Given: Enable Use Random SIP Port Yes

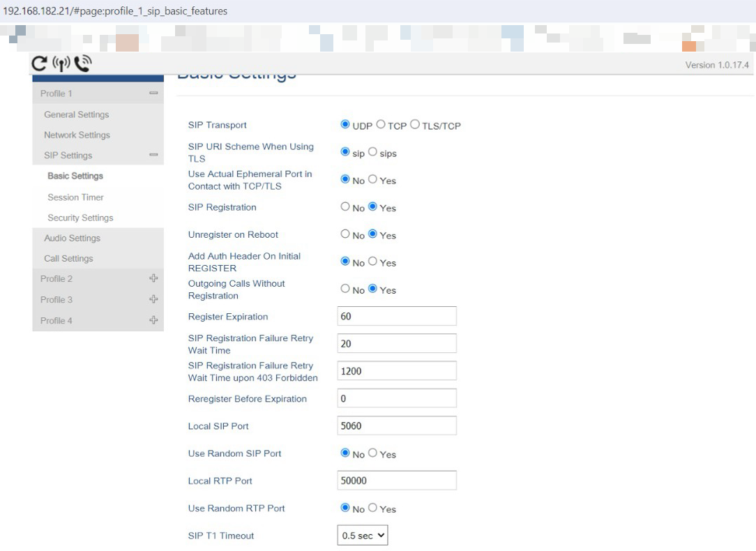Looking at the screenshot, I should click(372, 453).
